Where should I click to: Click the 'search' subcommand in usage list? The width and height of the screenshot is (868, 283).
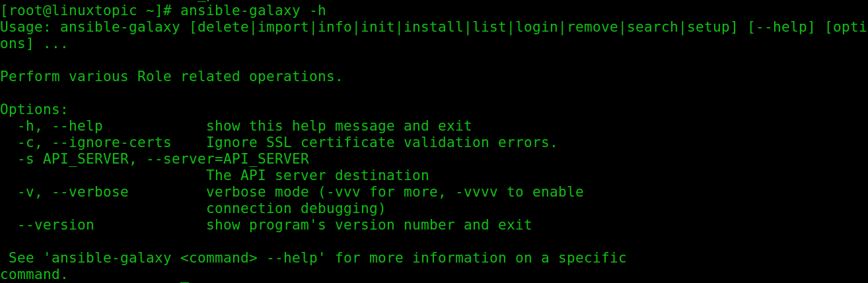[x=653, y=27]
